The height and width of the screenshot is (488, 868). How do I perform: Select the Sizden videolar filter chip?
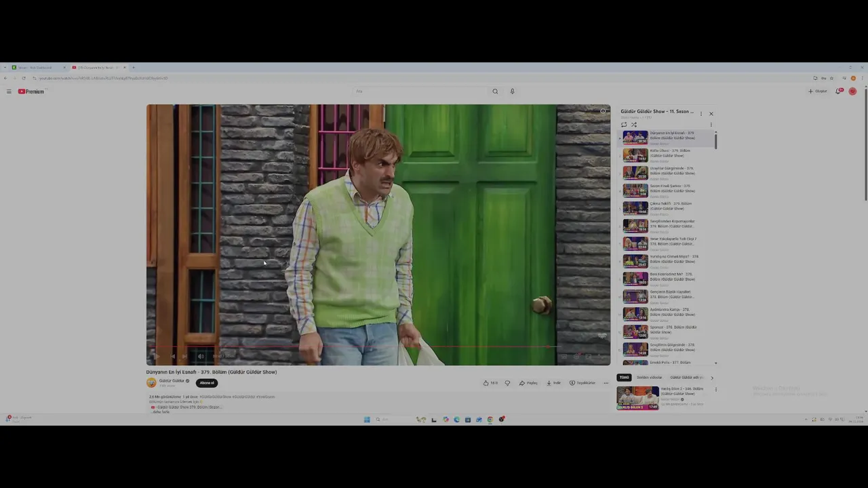tap(649, 378)
